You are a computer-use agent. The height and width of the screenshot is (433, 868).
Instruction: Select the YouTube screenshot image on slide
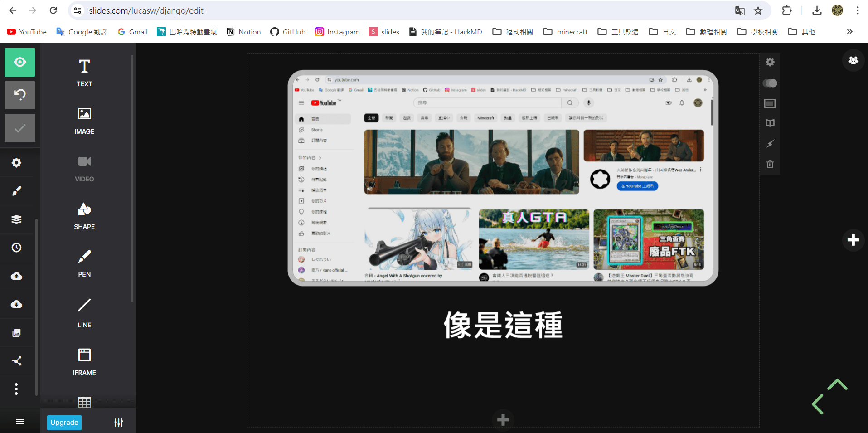503,178
